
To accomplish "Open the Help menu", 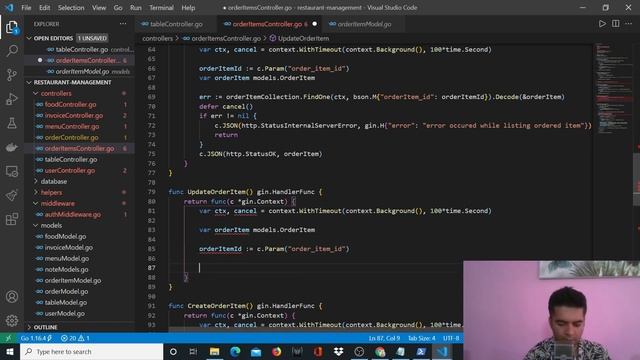I will coord(188,7).
